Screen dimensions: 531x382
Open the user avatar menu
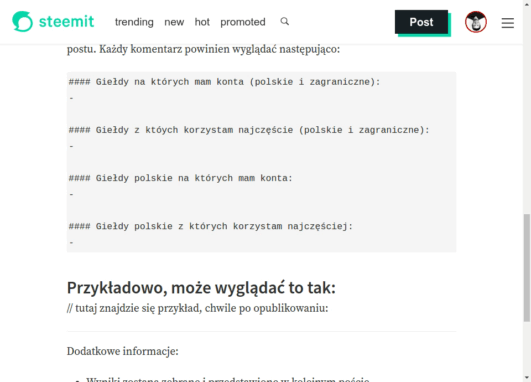point(476,22)
